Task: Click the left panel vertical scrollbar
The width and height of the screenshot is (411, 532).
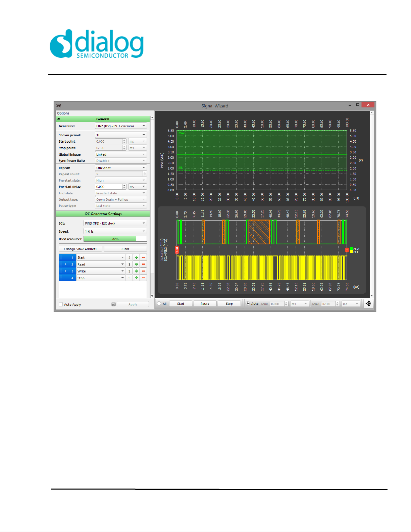Action: tap(152, 206)
